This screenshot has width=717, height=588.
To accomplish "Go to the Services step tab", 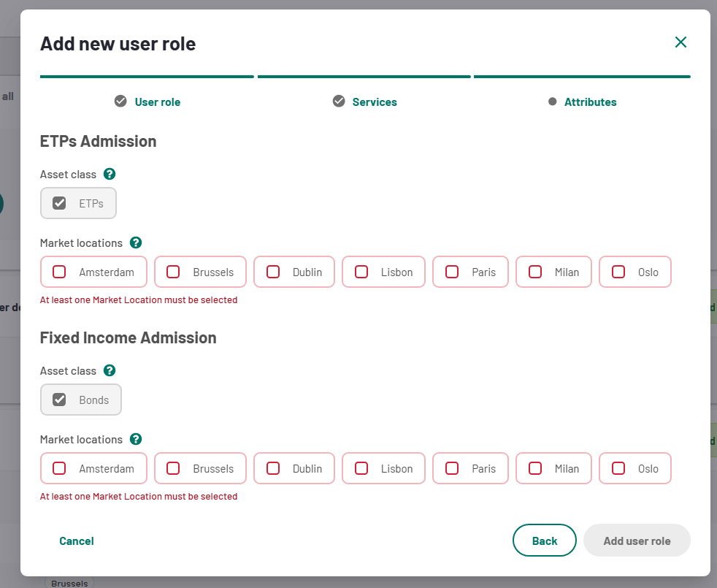I will [x=374, y=102].
